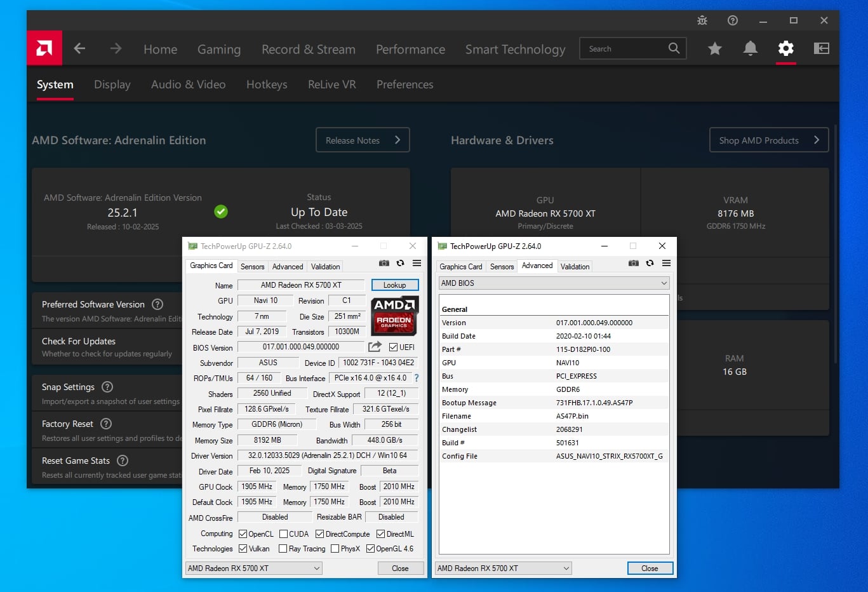
Task: Open Smart Technology tab
Action: (x=515, y=49)
